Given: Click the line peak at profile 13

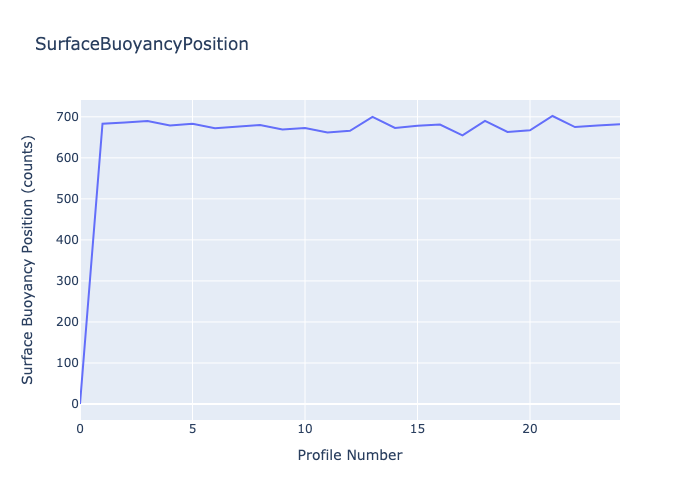Looking at the screenshot, I should pos(373,117).
